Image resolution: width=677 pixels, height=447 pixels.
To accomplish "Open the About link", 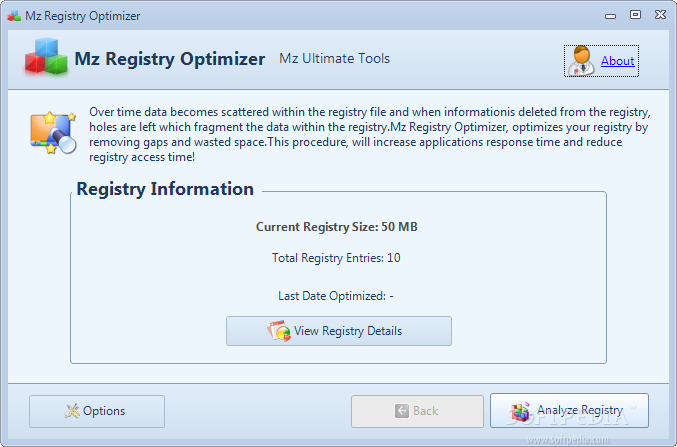I will [x=617, y=61].
